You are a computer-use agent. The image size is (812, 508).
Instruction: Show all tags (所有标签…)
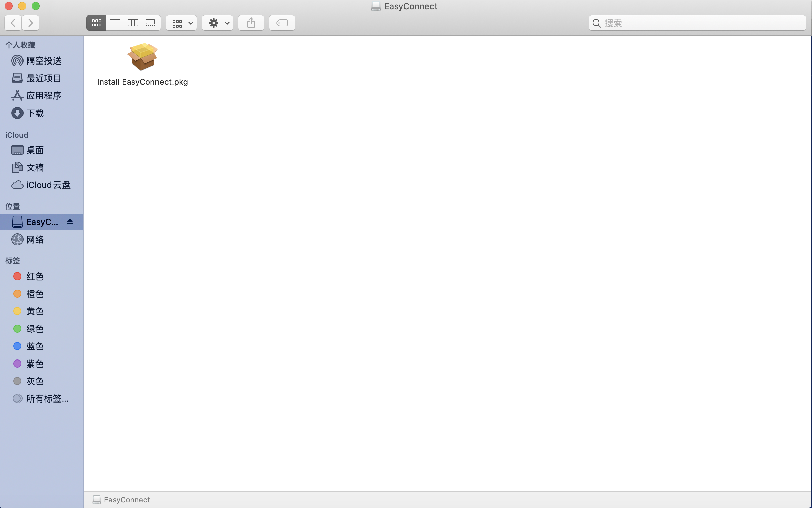click(x=47, y=399)
